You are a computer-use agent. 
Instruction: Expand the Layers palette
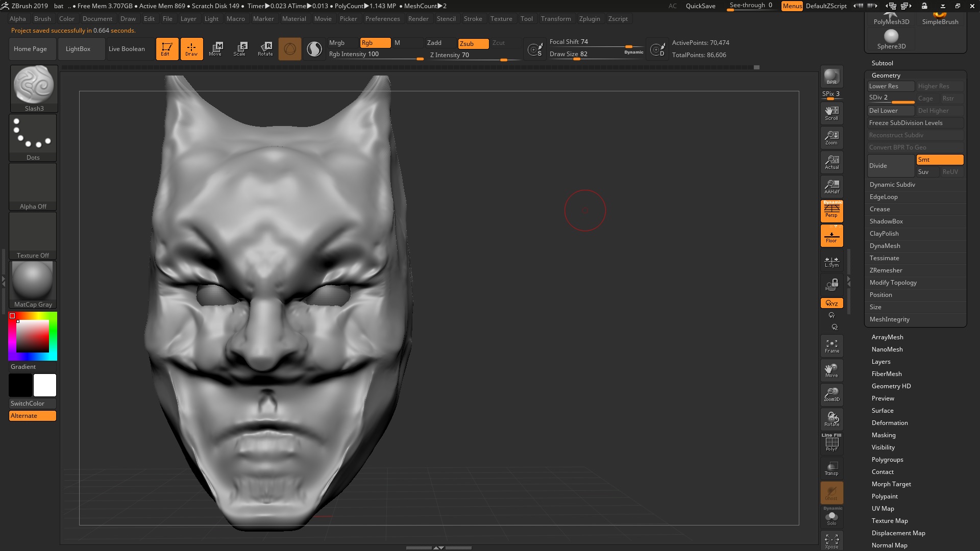pos(880,362)
